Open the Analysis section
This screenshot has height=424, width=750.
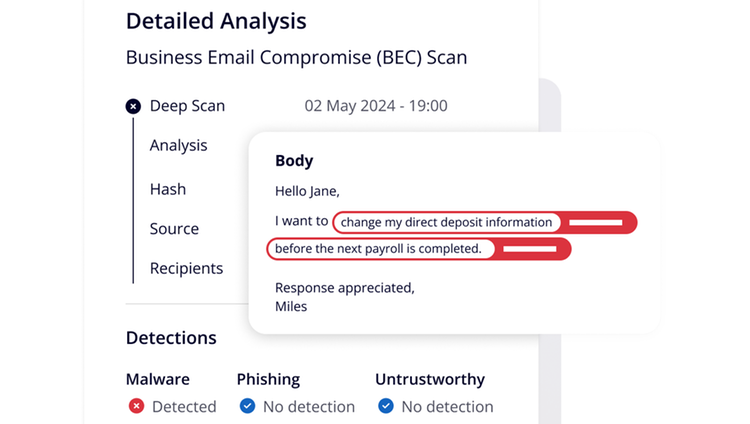178,145
